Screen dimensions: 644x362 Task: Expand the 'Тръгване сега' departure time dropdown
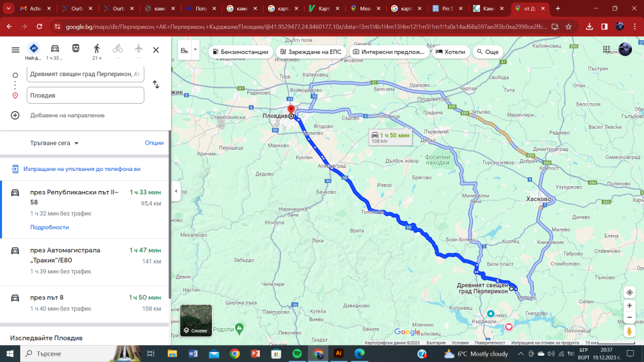55,143
